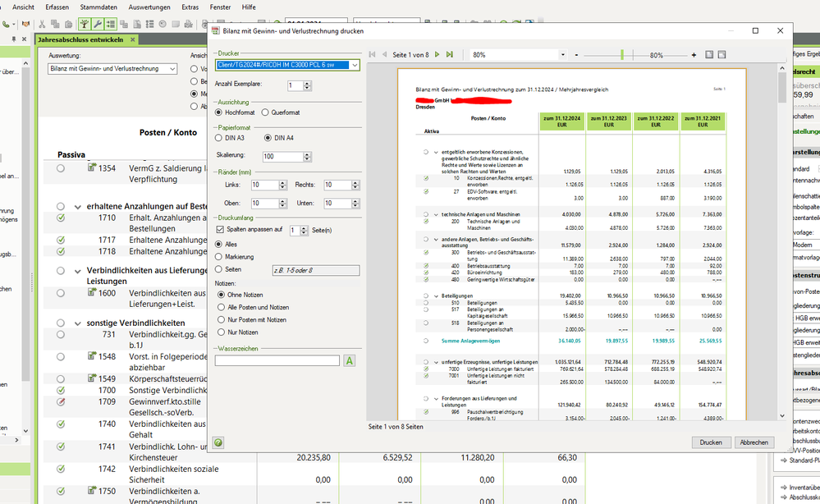The height and width of the screenshot is (504, 820).
Task: Adjust Links margin stepper
Action: [283, 185]
